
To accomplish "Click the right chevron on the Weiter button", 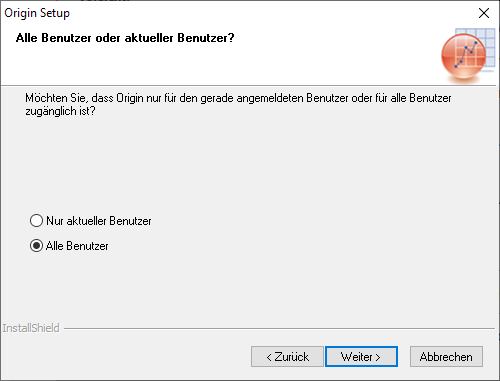I will [x=378, y=357].
